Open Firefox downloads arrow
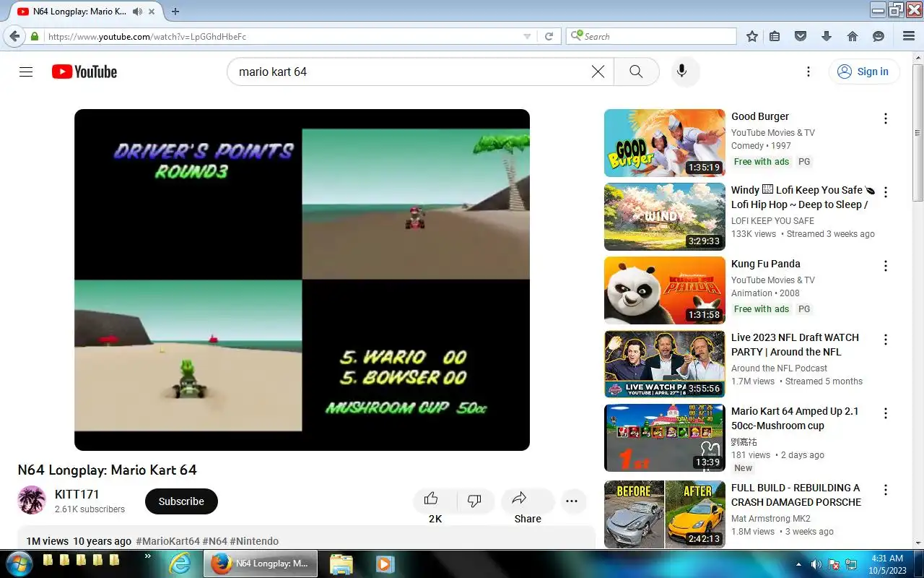The height and width of the screenshot is (578, 924). [x=827, y=36]
